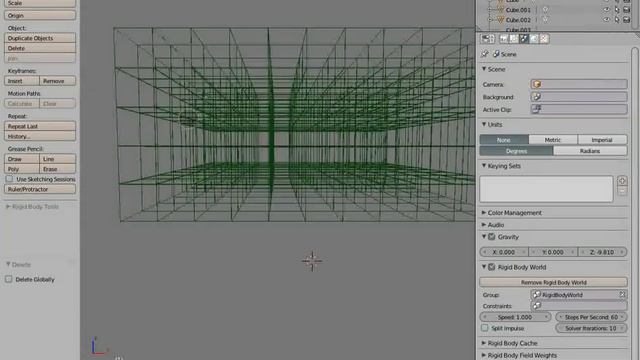Expand Cube.002 tree node in outliner

click(490, 20)
